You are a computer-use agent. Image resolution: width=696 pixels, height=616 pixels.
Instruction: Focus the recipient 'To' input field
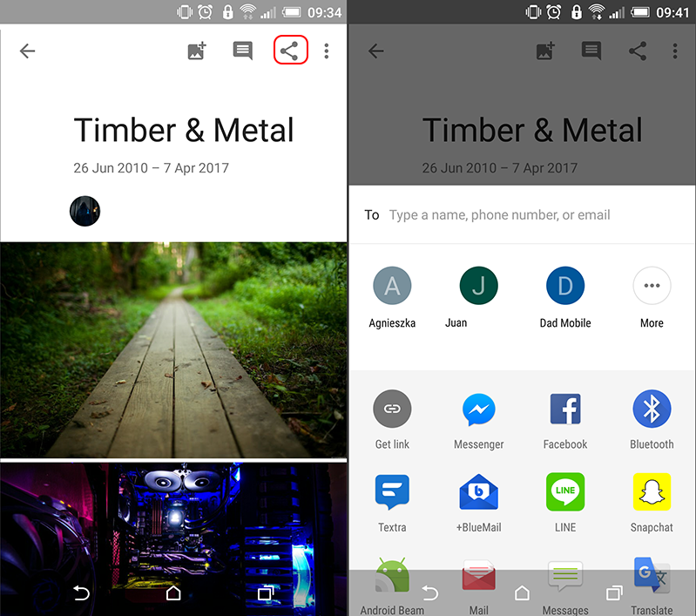[522, 215]
